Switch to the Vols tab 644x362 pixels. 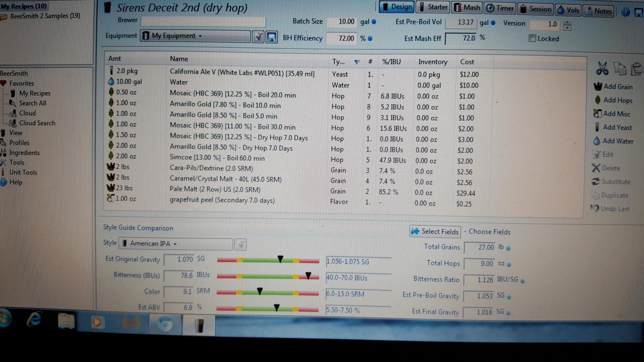tap(568, 10)
